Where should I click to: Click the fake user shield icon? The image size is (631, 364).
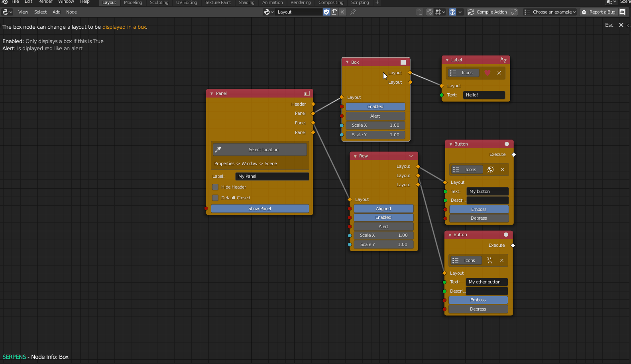click(x=326, y=12)
